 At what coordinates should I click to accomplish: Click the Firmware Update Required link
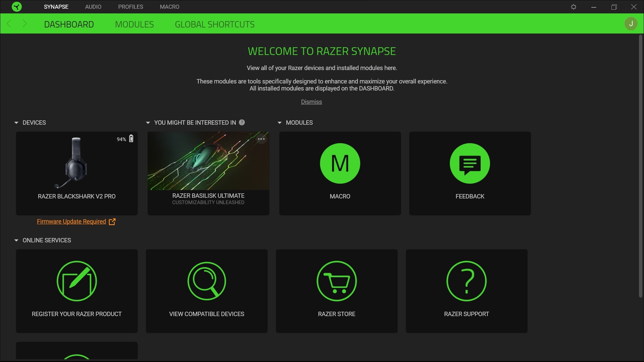click(71, 222)
